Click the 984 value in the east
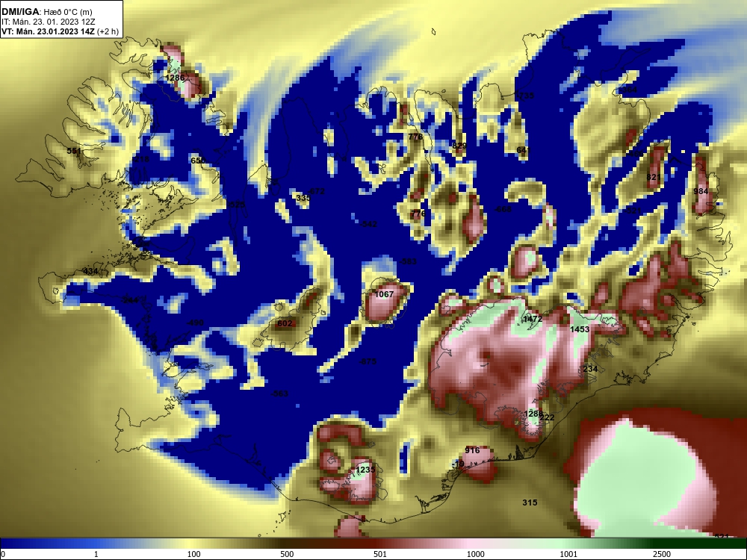The width and height of the screenshot is (747, 560). (701, 191)
